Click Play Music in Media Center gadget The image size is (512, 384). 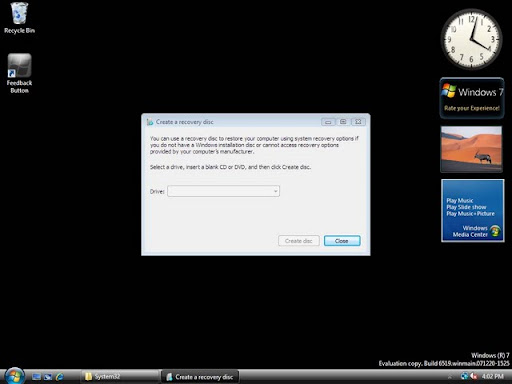460,200
